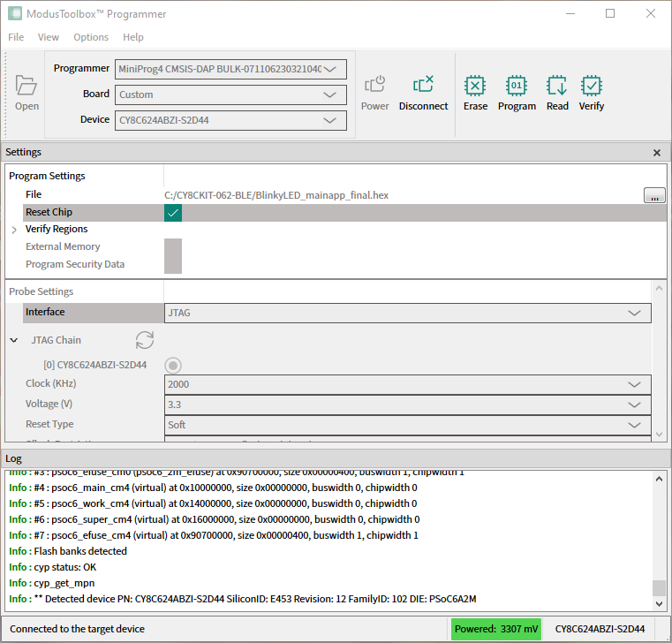Open the File menu
The width and height of the screenshot is (672, 643).
click(16, 37)
